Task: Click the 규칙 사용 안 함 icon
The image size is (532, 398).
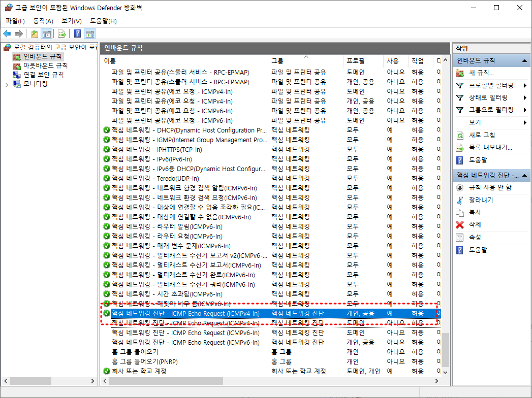Action: [460, 187]
